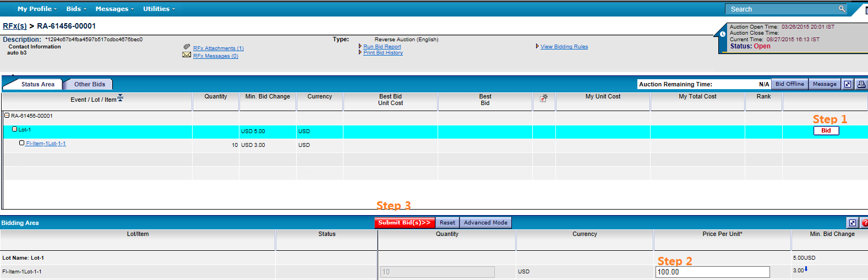Click the auction clock icon
868x280 pixels.
pyautogui.click(x=723, y=34)
